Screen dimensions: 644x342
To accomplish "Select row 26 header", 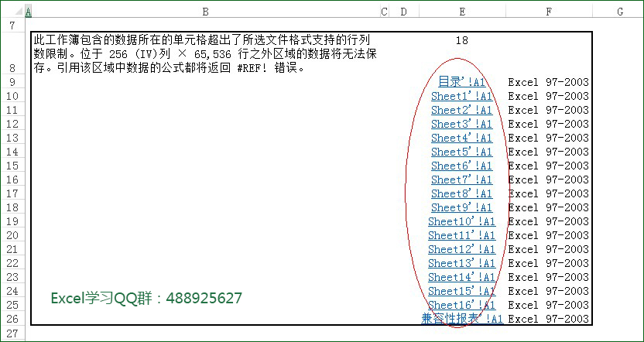I will [12, 319].
